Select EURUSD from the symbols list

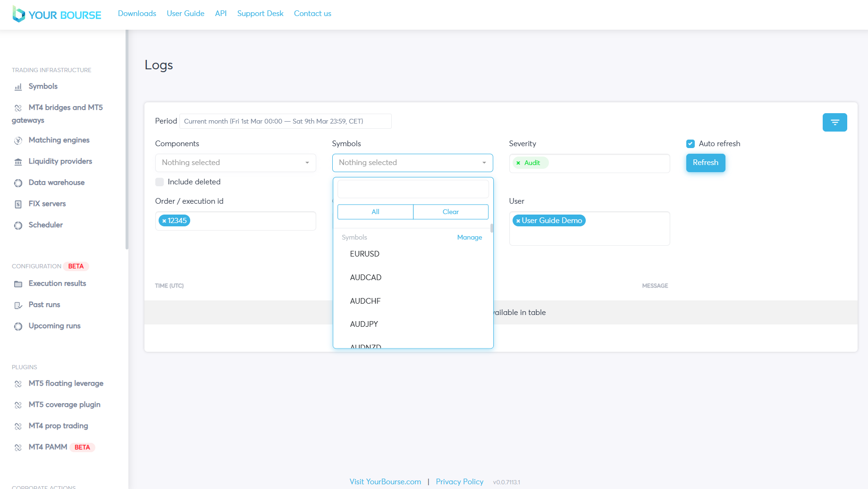pyautogui.click(x=364, y=254)
